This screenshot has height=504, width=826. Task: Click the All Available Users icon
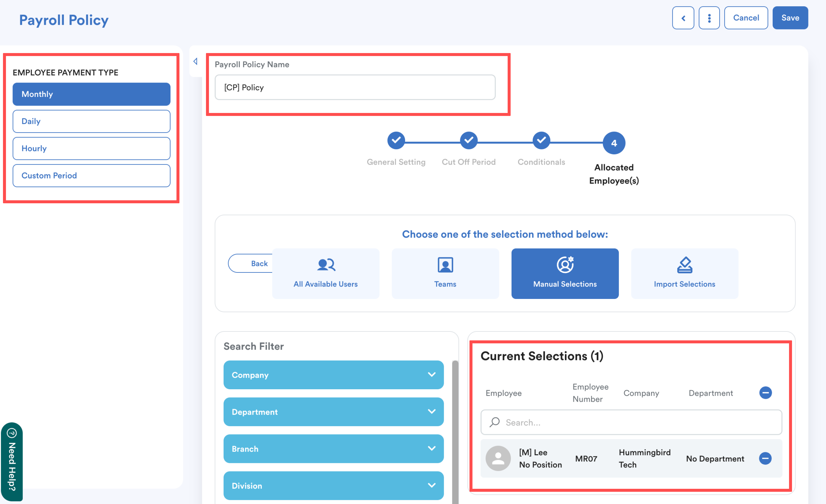pos(326,265)
